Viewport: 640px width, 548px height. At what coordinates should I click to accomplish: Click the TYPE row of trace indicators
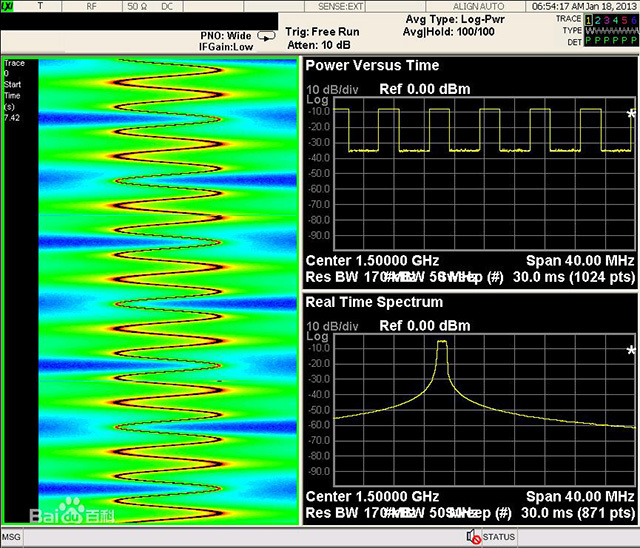(x=611, y=31)
